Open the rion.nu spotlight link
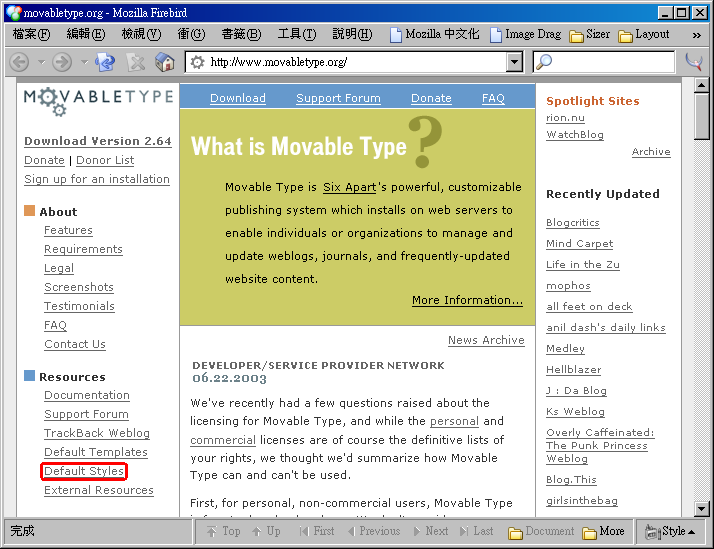714x549 pixels. coord(566,118)
